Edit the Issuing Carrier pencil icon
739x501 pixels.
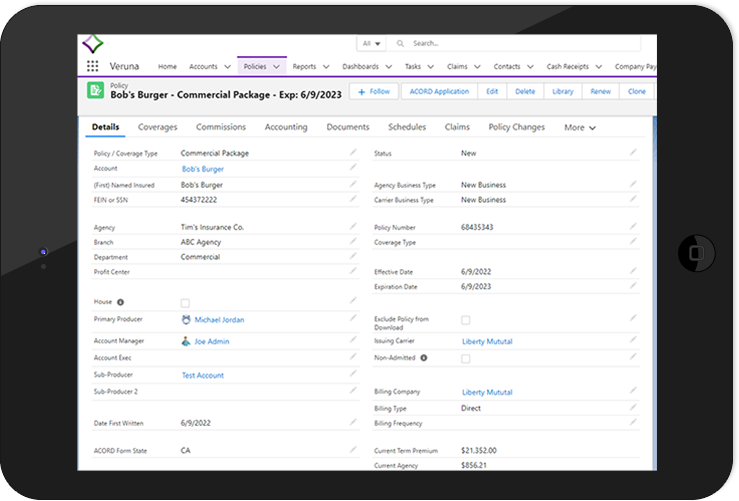pyautogui.click(x=633, y=339)
